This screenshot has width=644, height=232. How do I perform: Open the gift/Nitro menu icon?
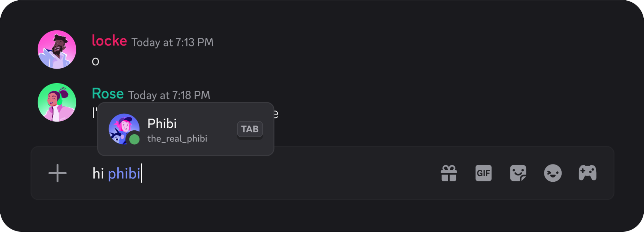pyautogui.click(x=449, y=173)
